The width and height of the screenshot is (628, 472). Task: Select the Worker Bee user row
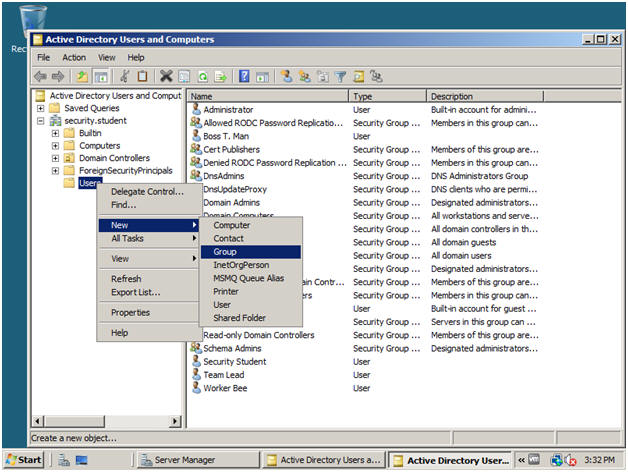(x=225, y=388)
